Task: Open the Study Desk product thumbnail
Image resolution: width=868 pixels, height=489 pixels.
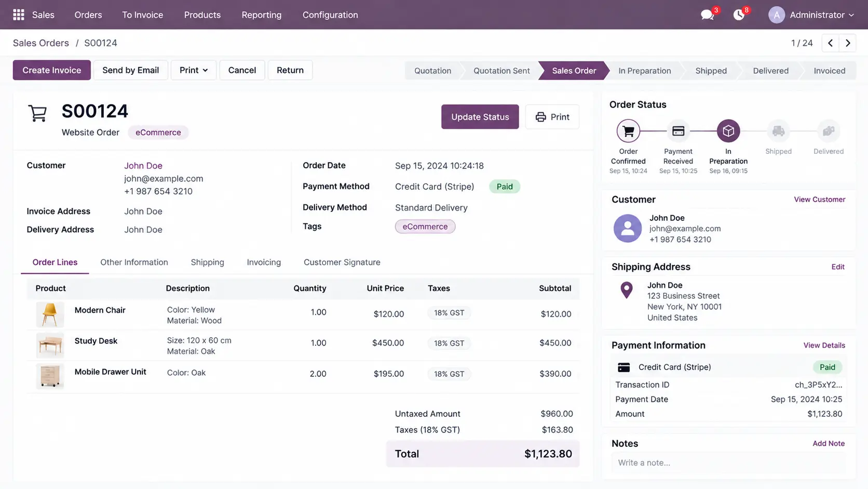Action: click(x=50, y=345)
